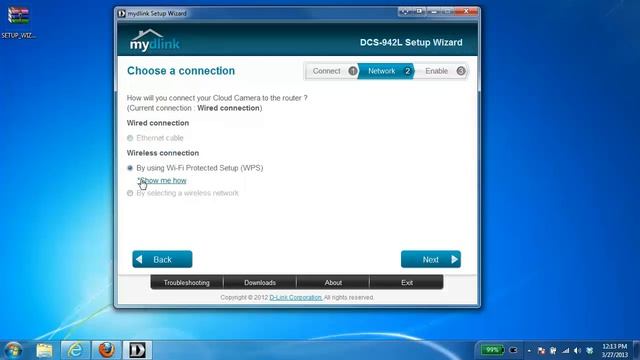
Task: Close the mydlink Setup Wizard window
Action: pyautogui.click(x=466, y=12)
